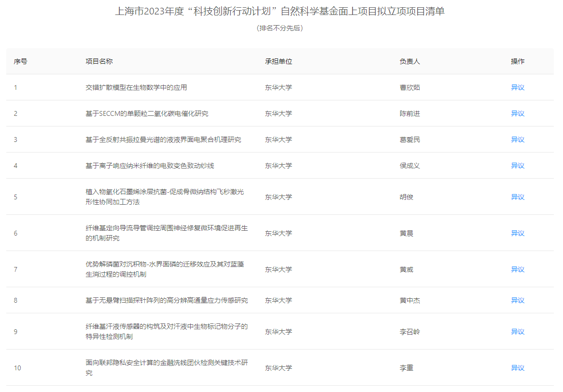This screenshot has height=392, width=563.
Task: Click 异议 link in 胡俊 row
Action: (518, 197)
